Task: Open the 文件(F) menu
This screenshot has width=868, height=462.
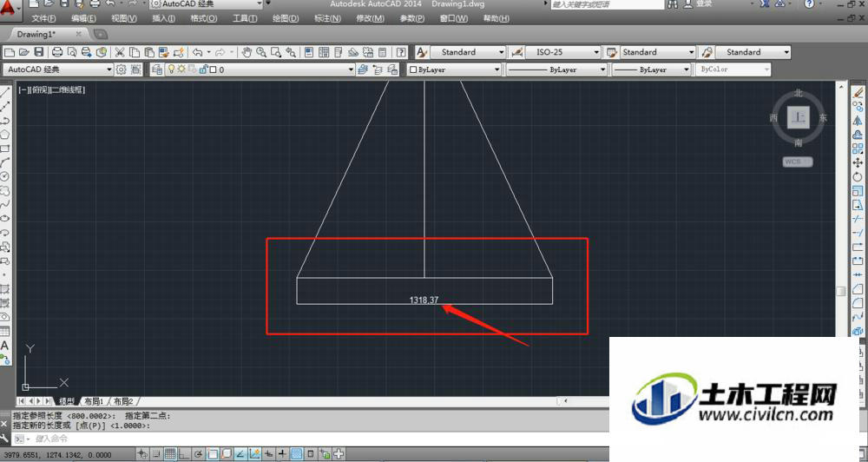Action: (43, 18)
